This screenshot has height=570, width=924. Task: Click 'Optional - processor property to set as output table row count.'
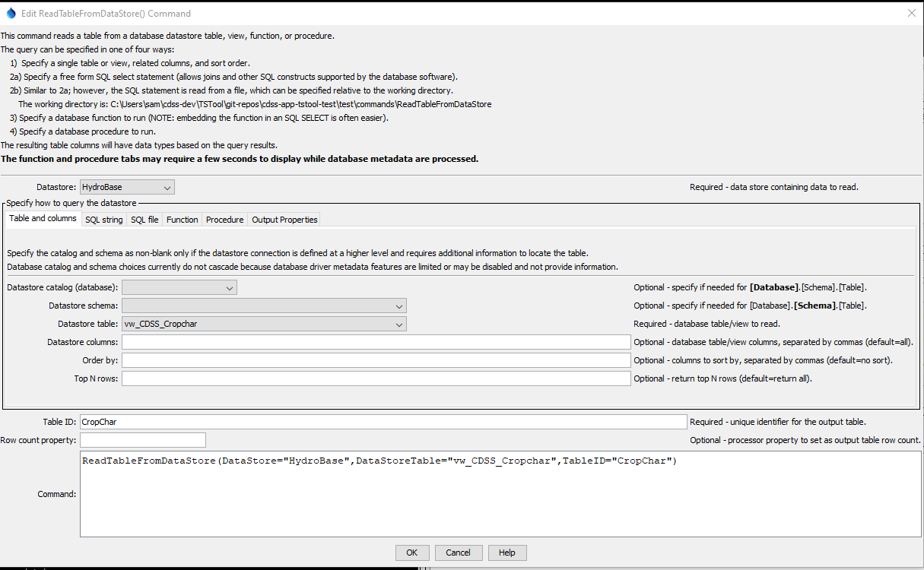[x=805, y=440]
